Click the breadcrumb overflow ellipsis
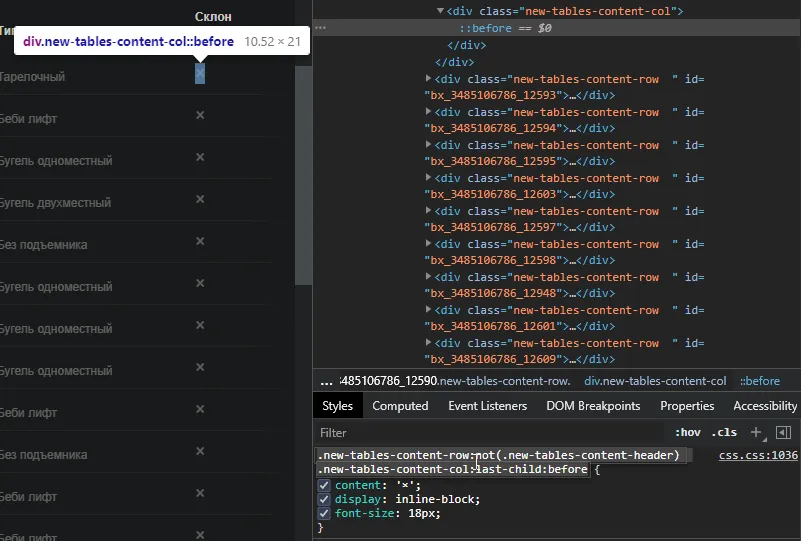The image size is (801, 541). pyautogui.click(x=326, y=381)
